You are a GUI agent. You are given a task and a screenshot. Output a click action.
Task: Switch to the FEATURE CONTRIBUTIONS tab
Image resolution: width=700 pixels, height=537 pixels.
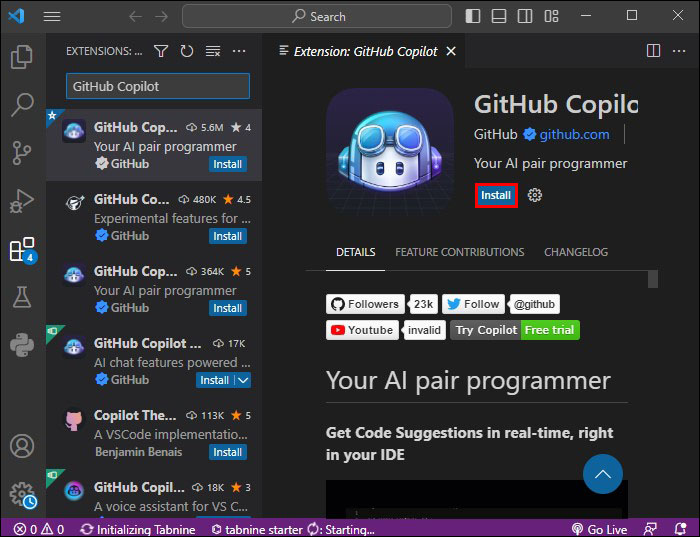click(x=459, y=252)
